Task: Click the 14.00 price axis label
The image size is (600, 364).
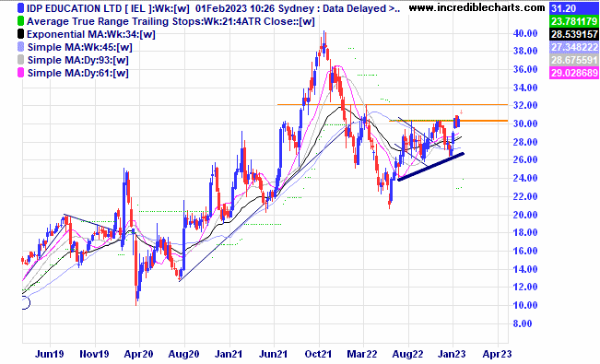Action: (x=525, y=269)
